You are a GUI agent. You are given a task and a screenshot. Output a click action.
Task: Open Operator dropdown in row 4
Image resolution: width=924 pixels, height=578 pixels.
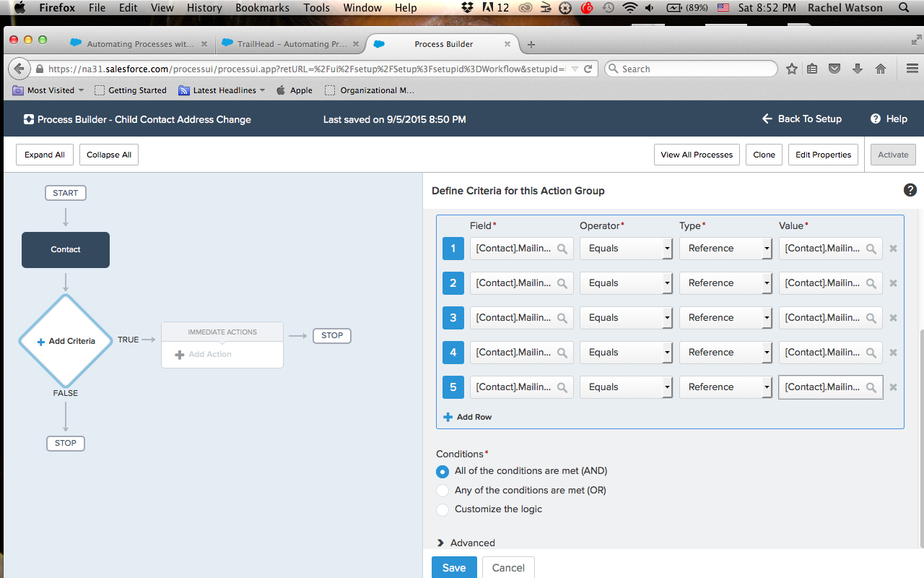(x=626, y=353)
